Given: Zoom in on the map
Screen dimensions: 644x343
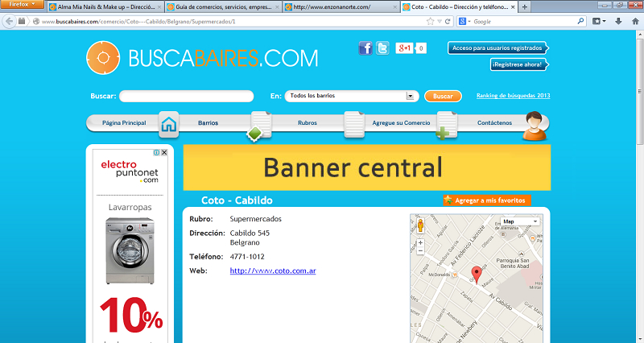Looking at the screenshot, I should (420, 243).
